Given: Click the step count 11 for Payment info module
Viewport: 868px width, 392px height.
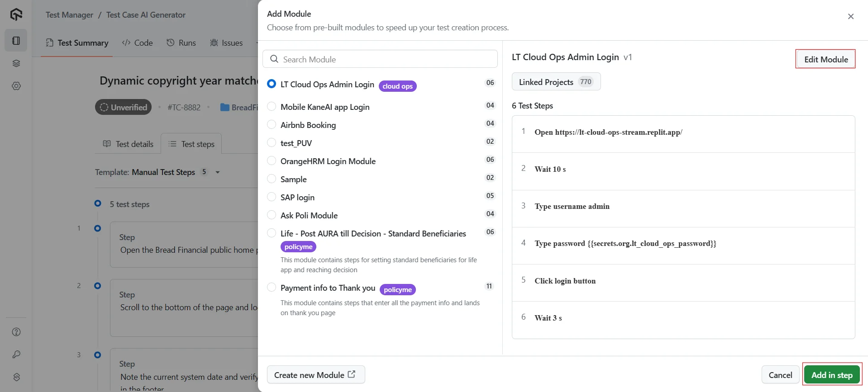Looking at the screenshot, I should pos(489,286).
